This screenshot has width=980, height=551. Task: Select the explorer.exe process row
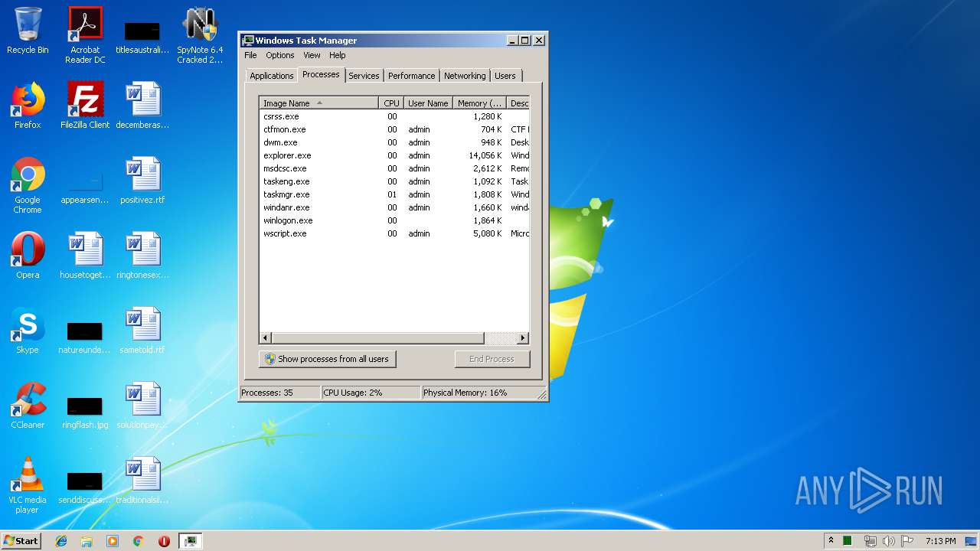coord(394,155)
